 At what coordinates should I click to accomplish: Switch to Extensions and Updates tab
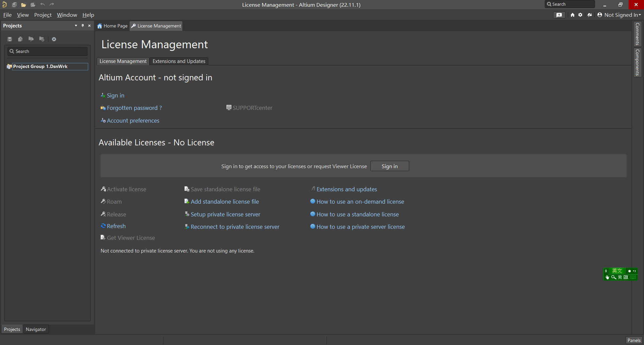point(179,61)
